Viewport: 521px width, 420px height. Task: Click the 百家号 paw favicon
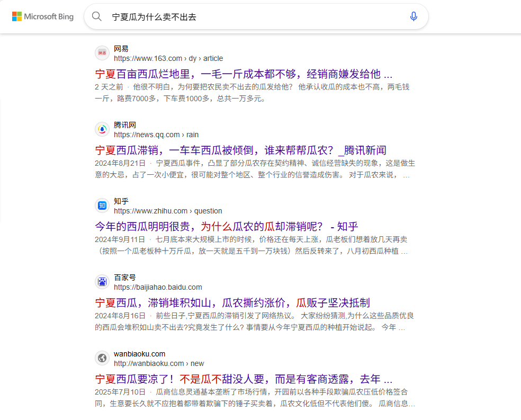coord(102,282)
